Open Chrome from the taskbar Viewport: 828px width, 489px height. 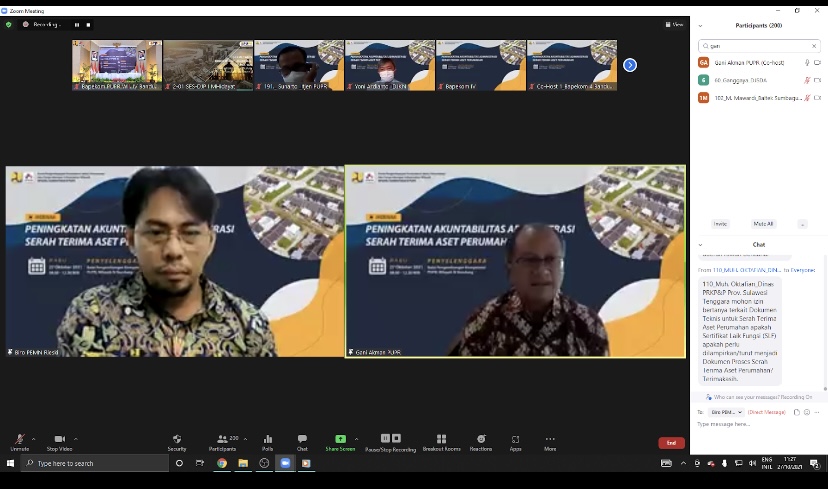pyautogui.click(x=222, y=463)
